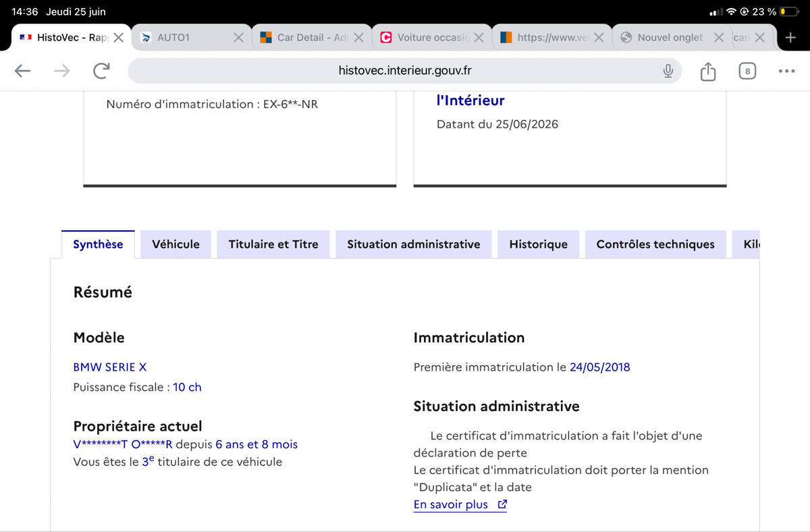Image resolution: width=810 pixels, height=532 pixels.
Task: Open the three-dot browser menu
Action: tap(786, 71)
